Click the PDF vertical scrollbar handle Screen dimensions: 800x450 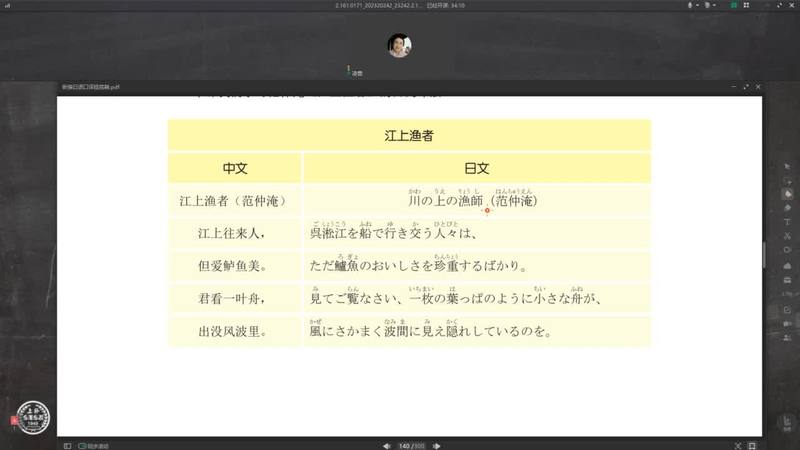coord(764,255)
